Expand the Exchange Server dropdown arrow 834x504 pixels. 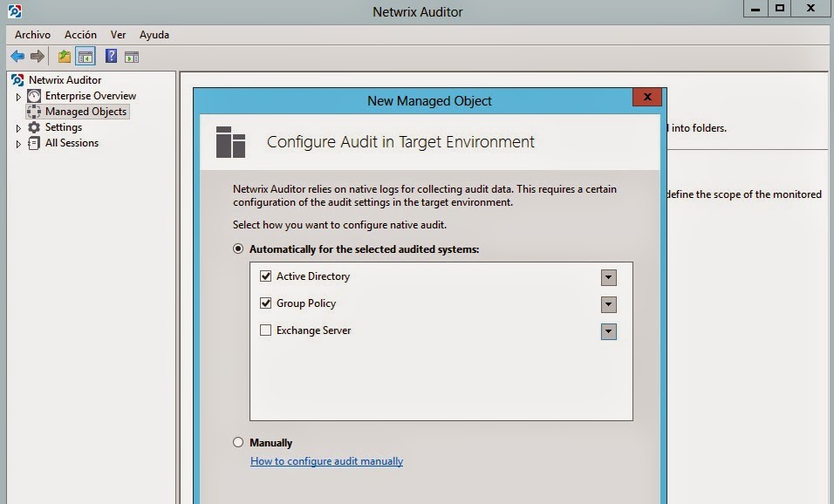coord(609,331)
